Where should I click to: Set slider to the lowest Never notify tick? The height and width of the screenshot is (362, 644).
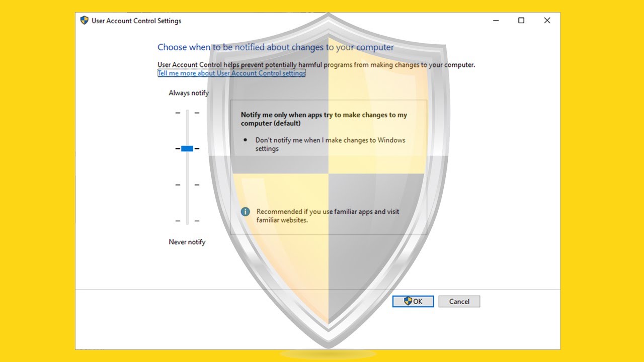point(187,221)
